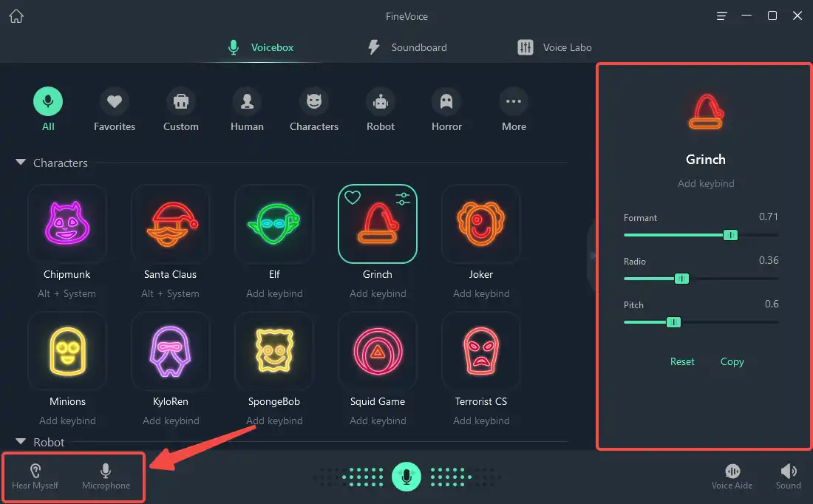
Task: Add keybind for the SpongeBob voice
Action: point(274,420)
